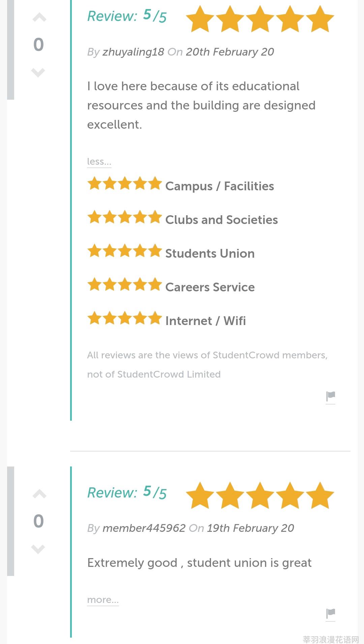Click the Careers Service star rating
The width and height of the screenshot is (364, 644).
tap(125, 285)
